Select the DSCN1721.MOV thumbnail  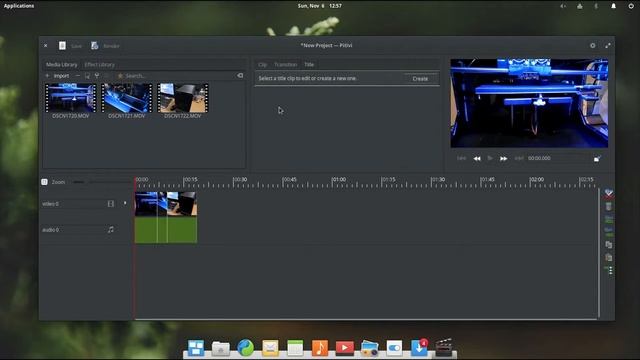127,98
